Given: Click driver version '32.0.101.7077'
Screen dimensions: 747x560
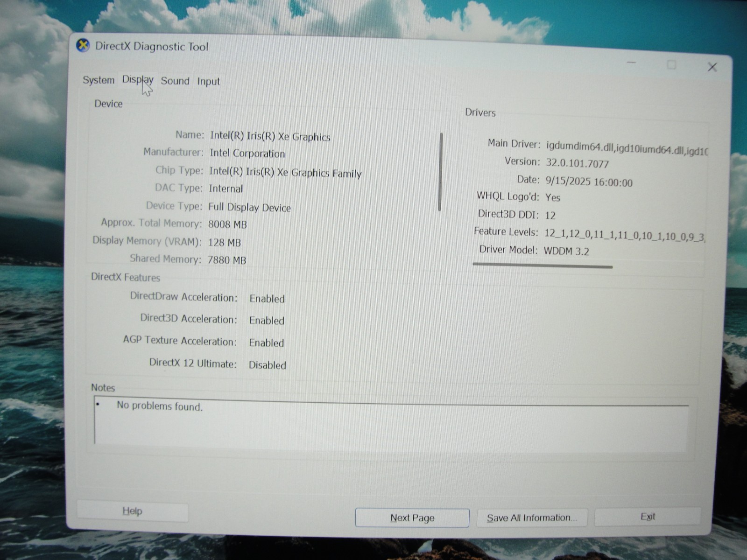Looking at the screenshot, I should click(577, 164).
